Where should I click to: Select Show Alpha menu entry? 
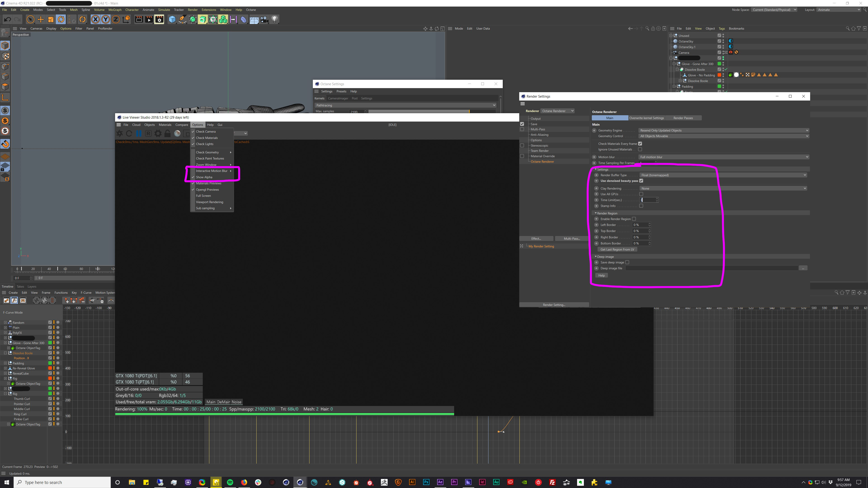[x=204, y=177]
